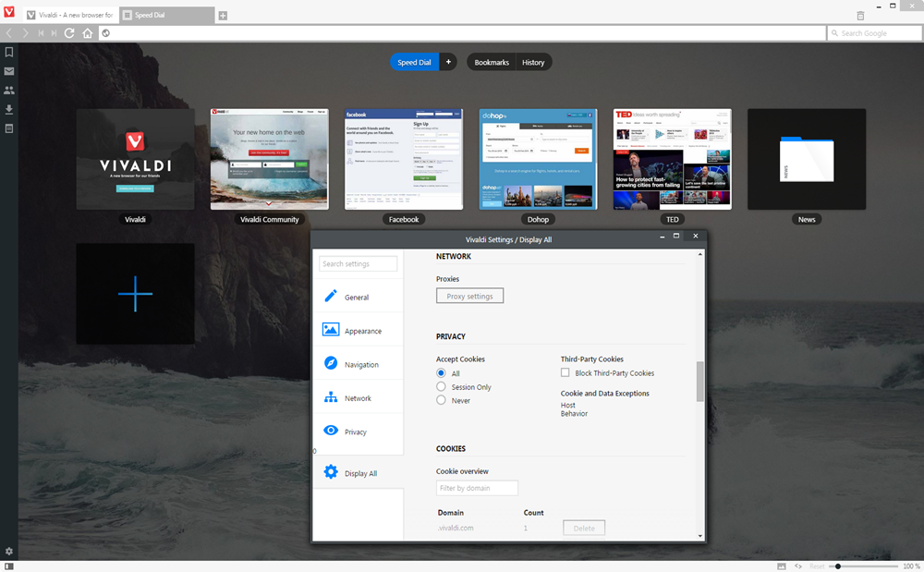
Task: Select Session Only cookies option
Action: tap(441, 386)
